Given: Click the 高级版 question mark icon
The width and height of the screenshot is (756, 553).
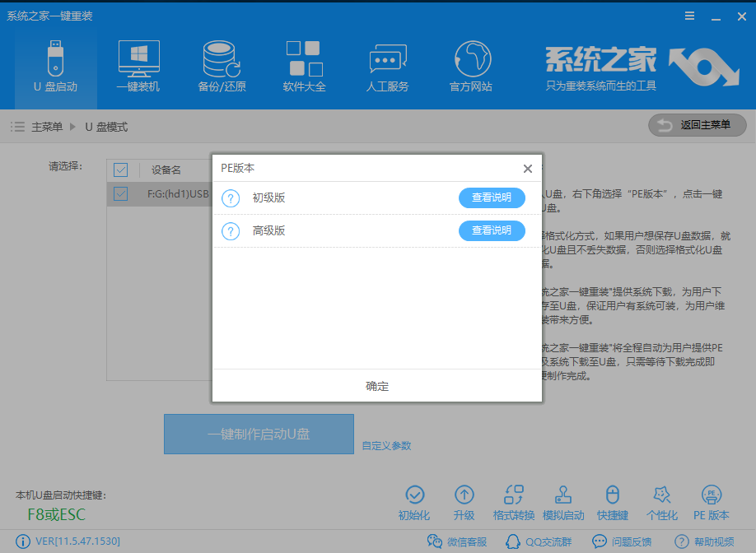Looking at the screenshot, I should pos(230,230).
